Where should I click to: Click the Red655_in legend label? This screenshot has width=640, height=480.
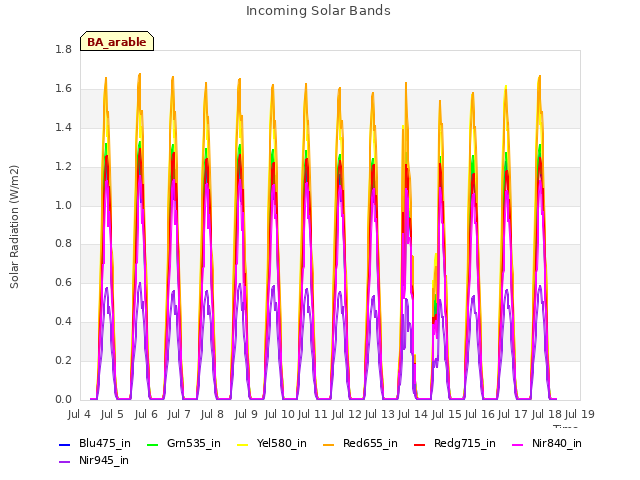(x=370, y=444)
